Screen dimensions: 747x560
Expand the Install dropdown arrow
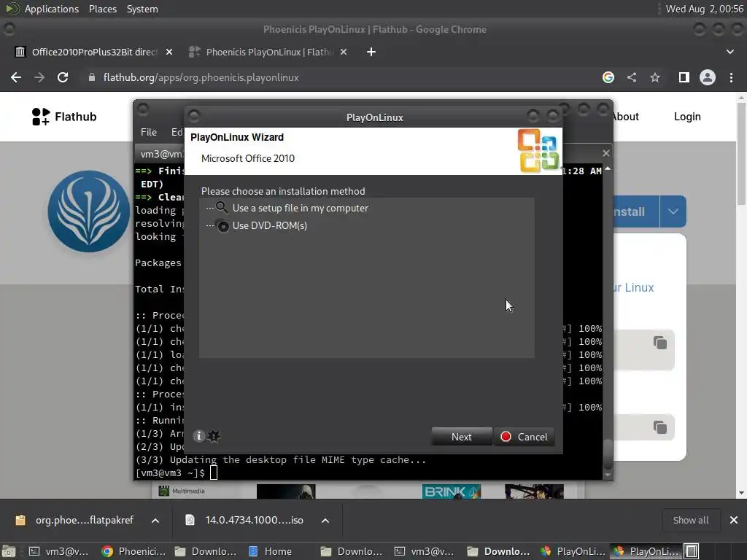click(x=673, y=211)
